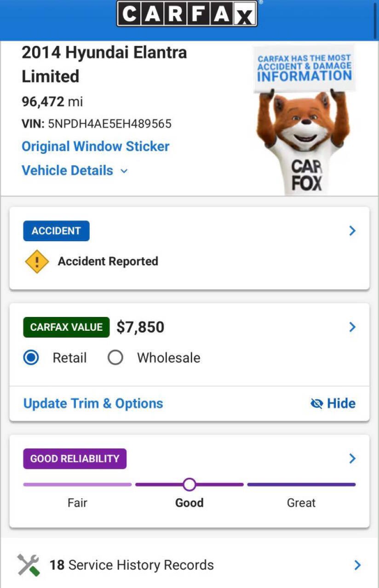
Task: Click the yellow accident warning diamond icon
Action: click(x=37, y=261)
